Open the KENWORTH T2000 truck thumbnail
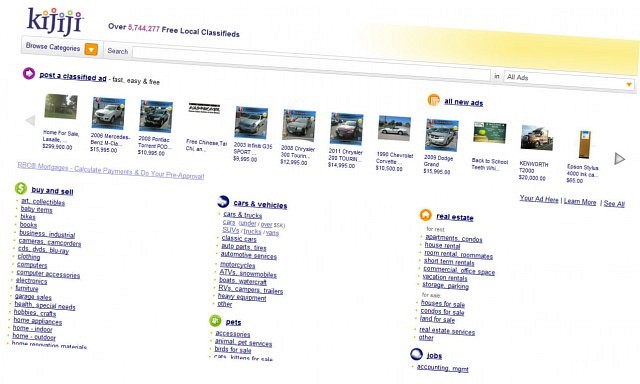This screenshot has width=640, height=384. coord(537,138)
